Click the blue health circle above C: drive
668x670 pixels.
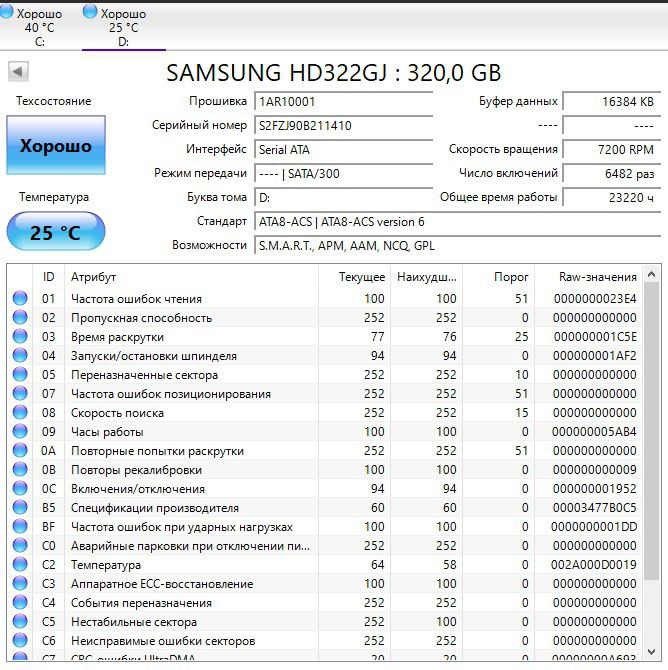[6, 12]
